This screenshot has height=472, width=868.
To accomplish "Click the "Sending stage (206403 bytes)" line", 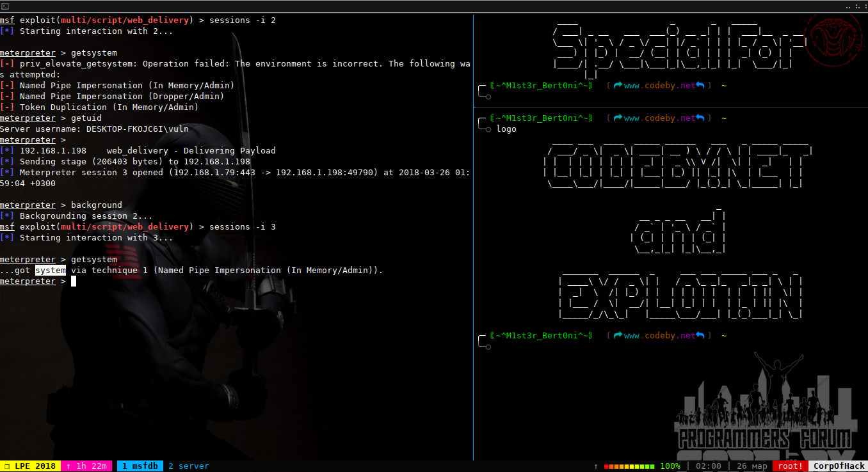I will [x=125, y=161].
